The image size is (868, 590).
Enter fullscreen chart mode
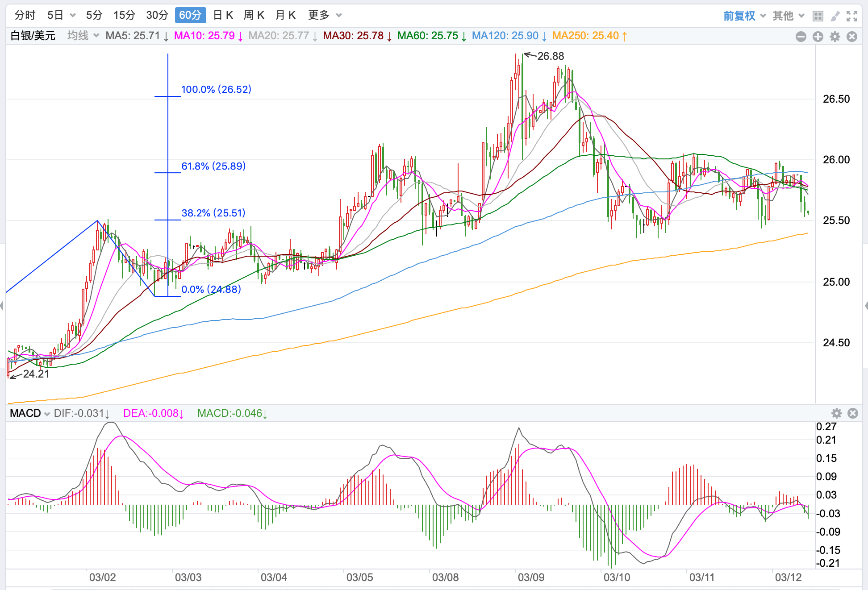(x=852, y=16)
